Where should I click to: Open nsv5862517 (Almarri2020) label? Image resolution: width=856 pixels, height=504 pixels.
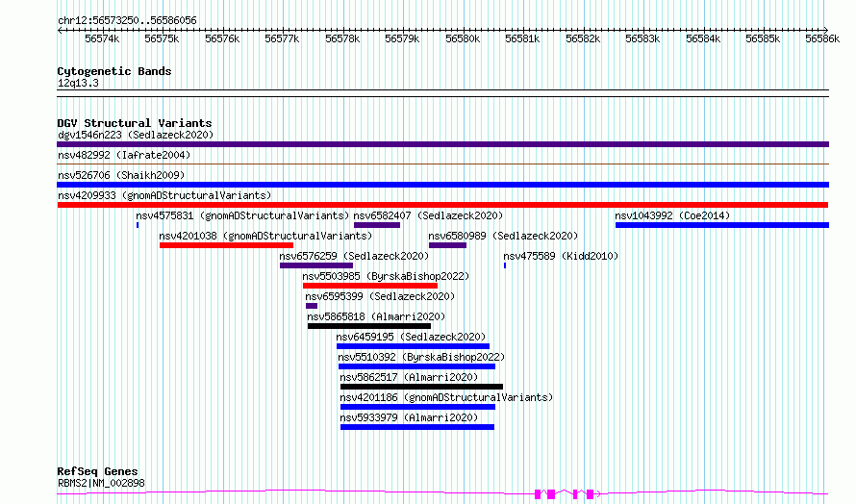[x=409, y=377]
